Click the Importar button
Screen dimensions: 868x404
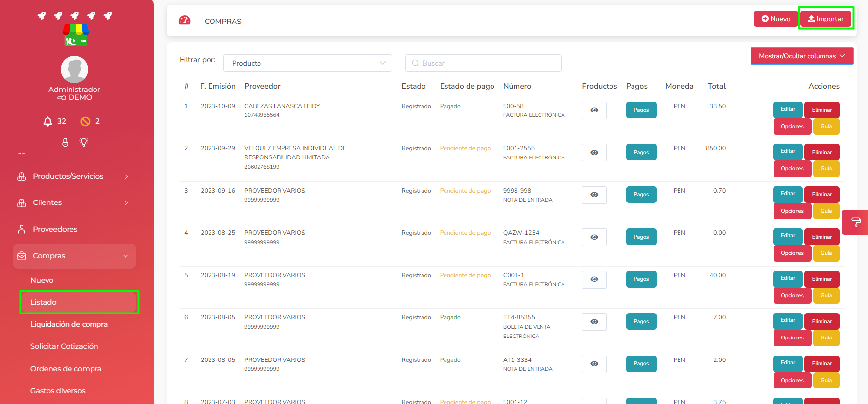825,19
